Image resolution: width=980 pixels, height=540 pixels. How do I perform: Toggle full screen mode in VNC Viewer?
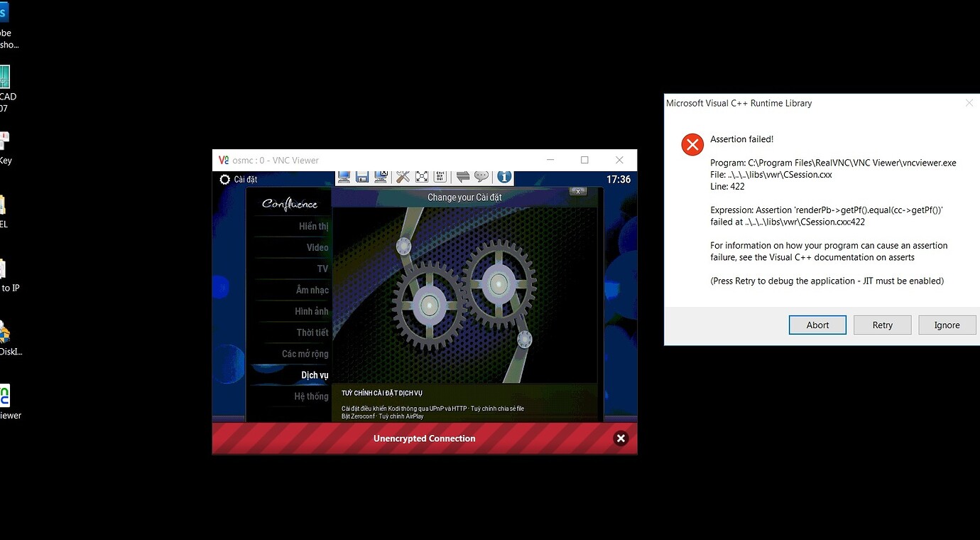point(421,176)
